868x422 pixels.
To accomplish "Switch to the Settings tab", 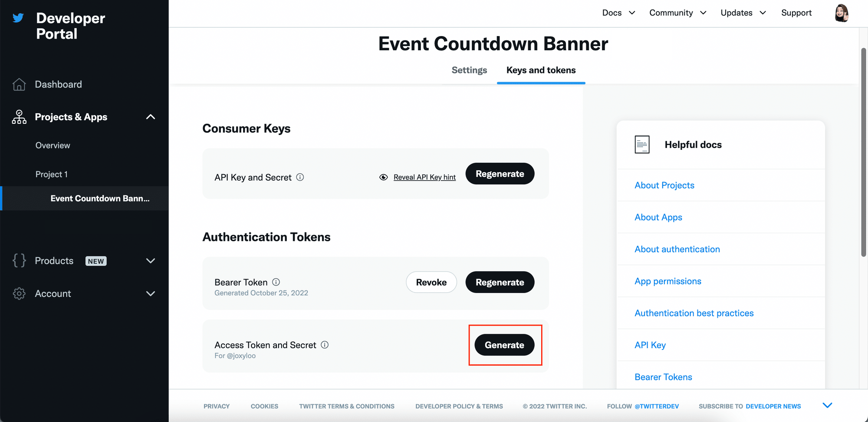I will click(x=469, y=70).
